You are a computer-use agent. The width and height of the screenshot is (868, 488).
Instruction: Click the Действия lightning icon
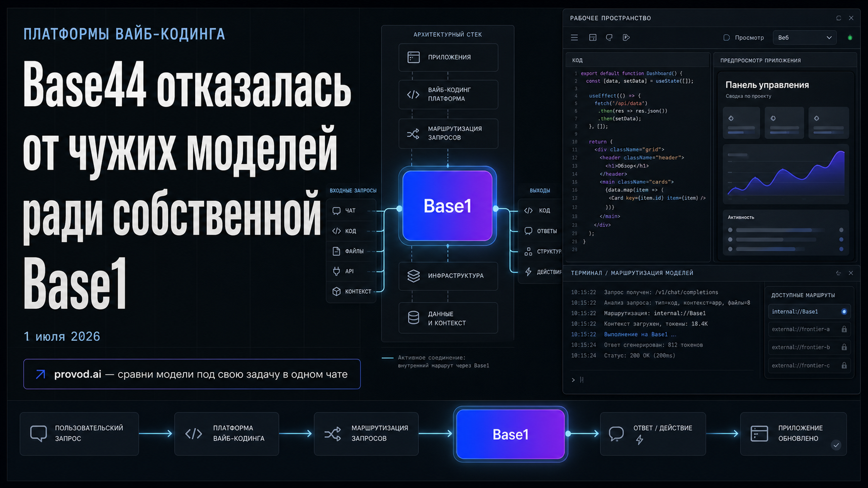click(x=528, y=272)
